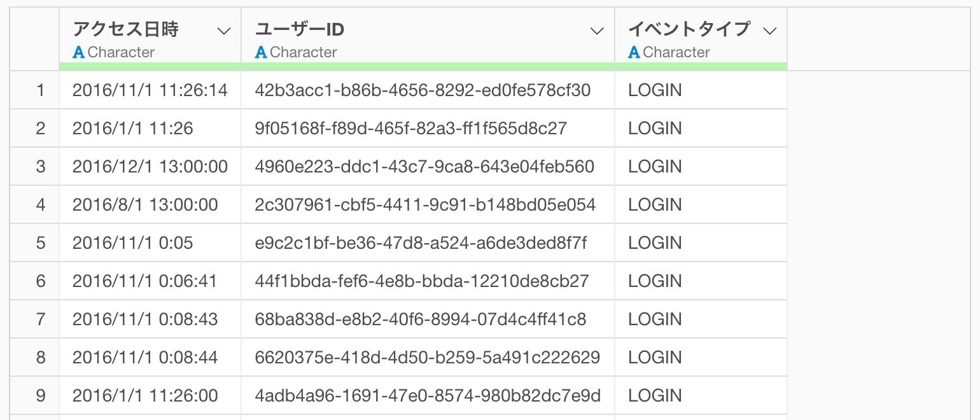The width and height of the screenshot is (980, 420).
Task: Open the アクセス日時 column dropdown arrow
Action: click(224, 31)
